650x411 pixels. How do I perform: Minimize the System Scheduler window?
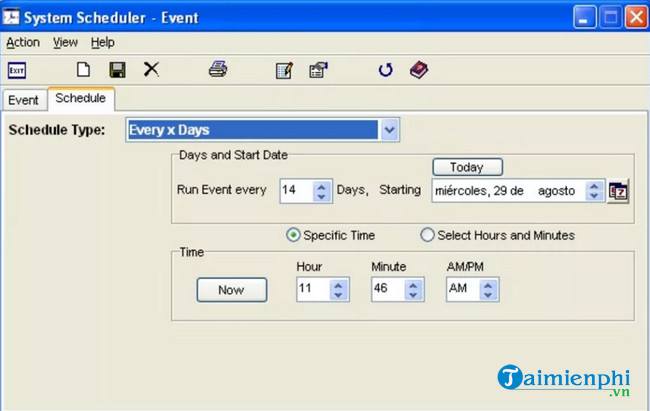click(x=585, y=17)
